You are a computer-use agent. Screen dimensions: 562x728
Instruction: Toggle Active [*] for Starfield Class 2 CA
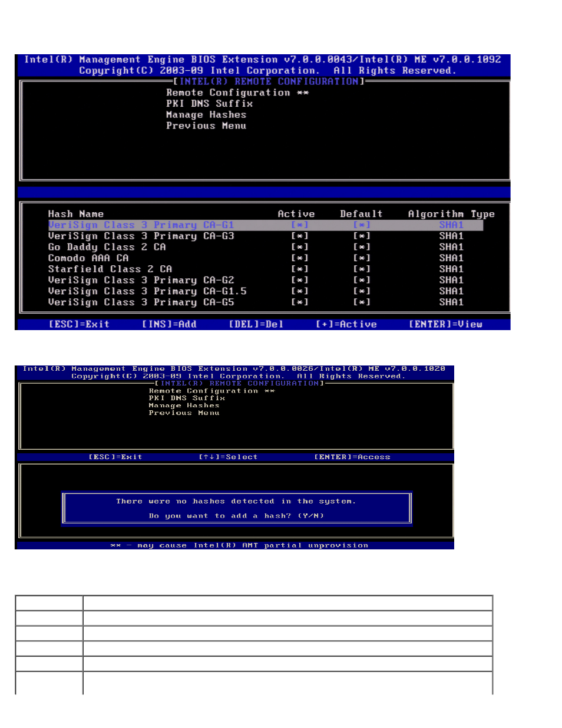click(300, 269)
